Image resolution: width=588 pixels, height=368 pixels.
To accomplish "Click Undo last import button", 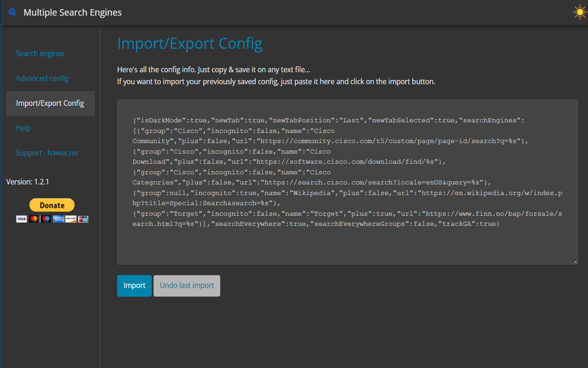I will 187,286.
